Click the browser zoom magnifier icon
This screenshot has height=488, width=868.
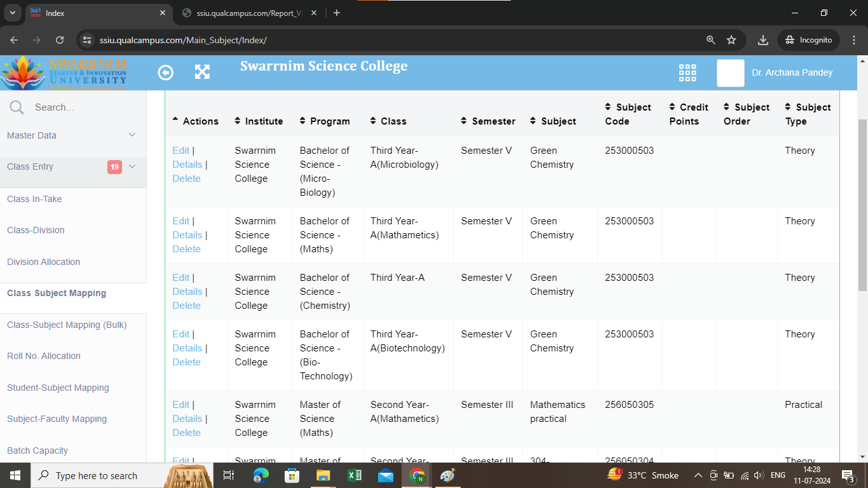[711, 39]
